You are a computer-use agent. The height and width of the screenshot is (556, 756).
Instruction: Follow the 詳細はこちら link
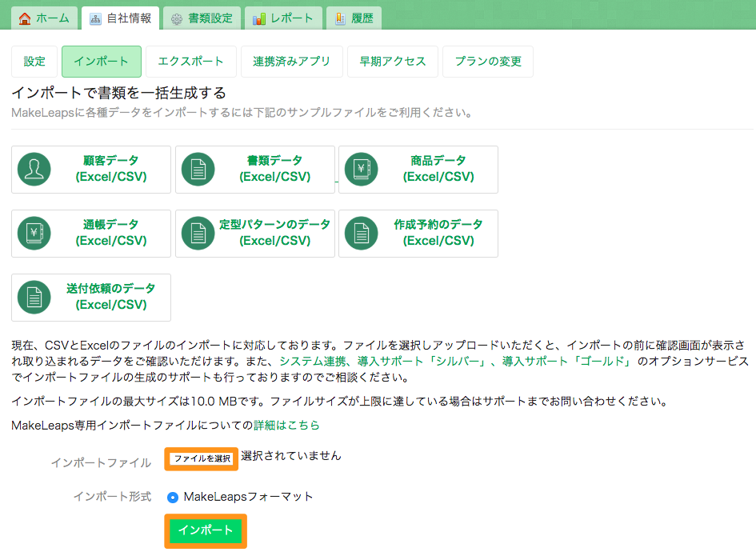pos(286,425)
